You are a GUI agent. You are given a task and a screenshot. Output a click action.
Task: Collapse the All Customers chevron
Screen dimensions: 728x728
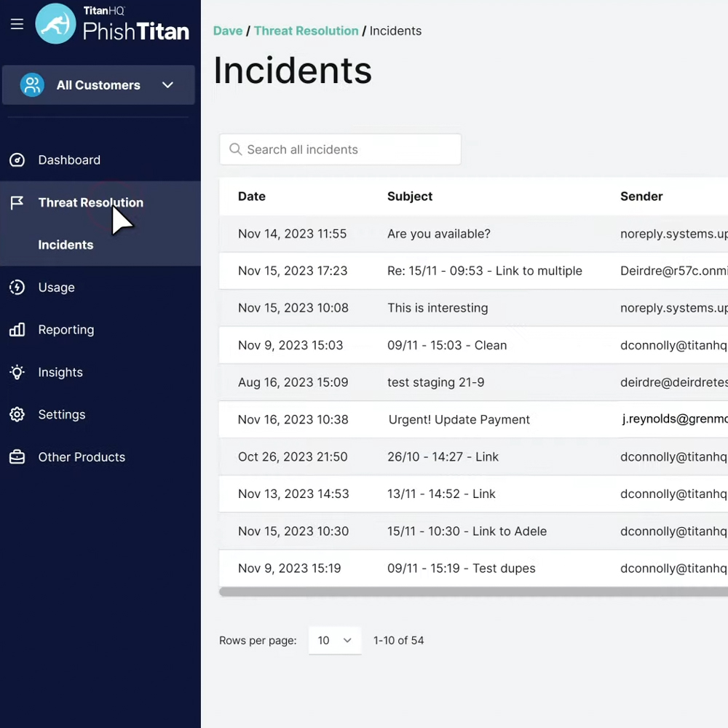pos(167,85)
